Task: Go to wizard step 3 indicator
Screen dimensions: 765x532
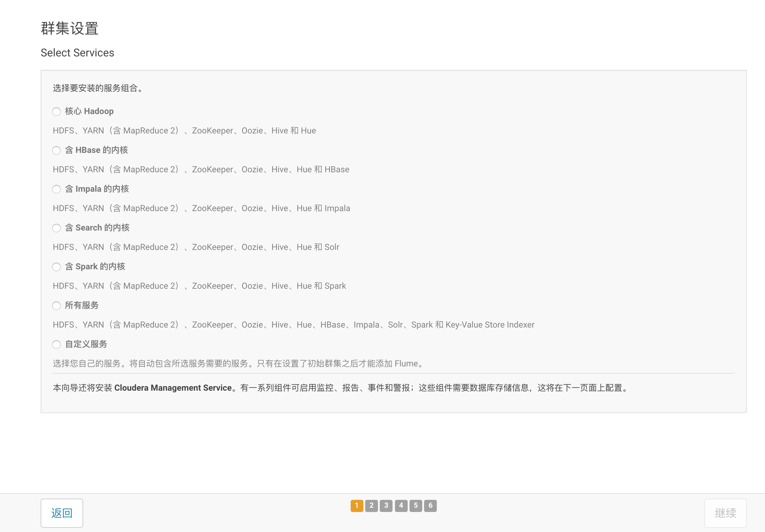Action: pyautogui.click(x=386, y=506)
